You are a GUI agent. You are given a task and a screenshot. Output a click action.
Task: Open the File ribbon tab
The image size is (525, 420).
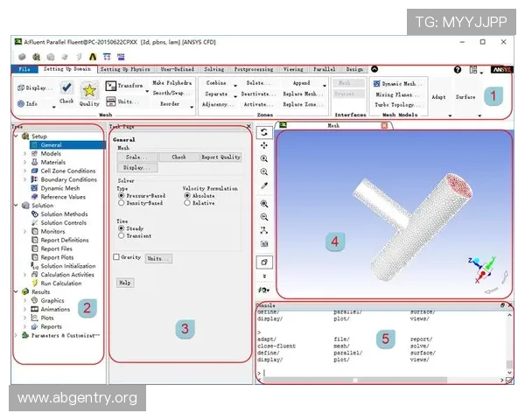click(24, 69)
